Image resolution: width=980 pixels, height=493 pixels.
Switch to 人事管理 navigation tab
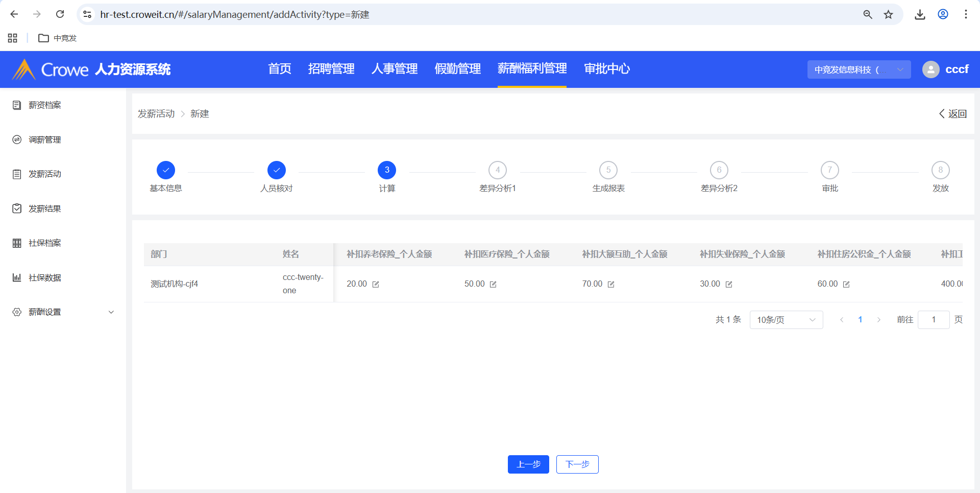click(x=395, y=69)
